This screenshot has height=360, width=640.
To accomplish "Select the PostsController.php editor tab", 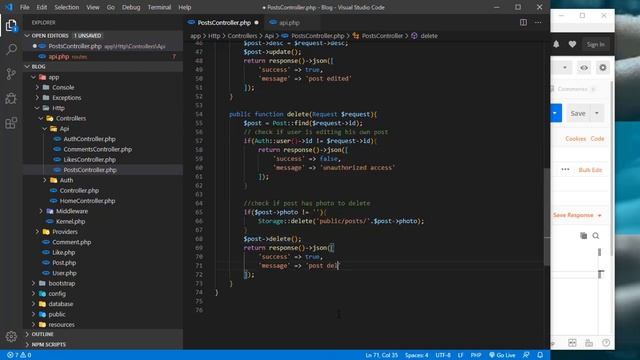I will (x=223, y=22).
